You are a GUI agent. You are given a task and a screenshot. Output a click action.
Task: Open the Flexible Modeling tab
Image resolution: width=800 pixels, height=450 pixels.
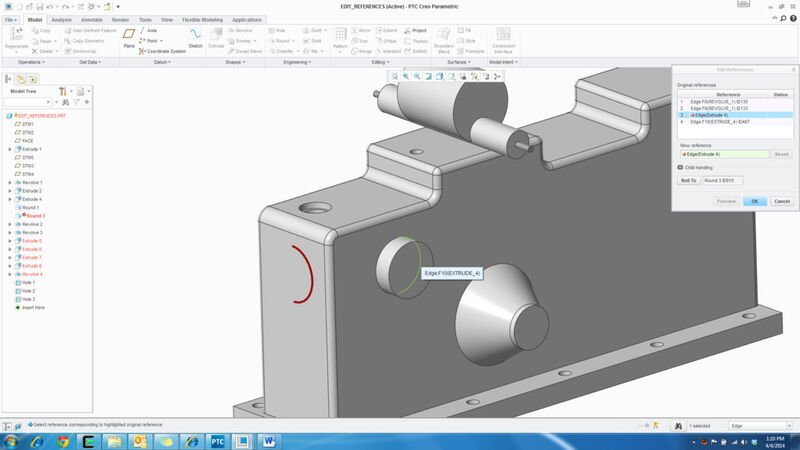pos(196,19)
